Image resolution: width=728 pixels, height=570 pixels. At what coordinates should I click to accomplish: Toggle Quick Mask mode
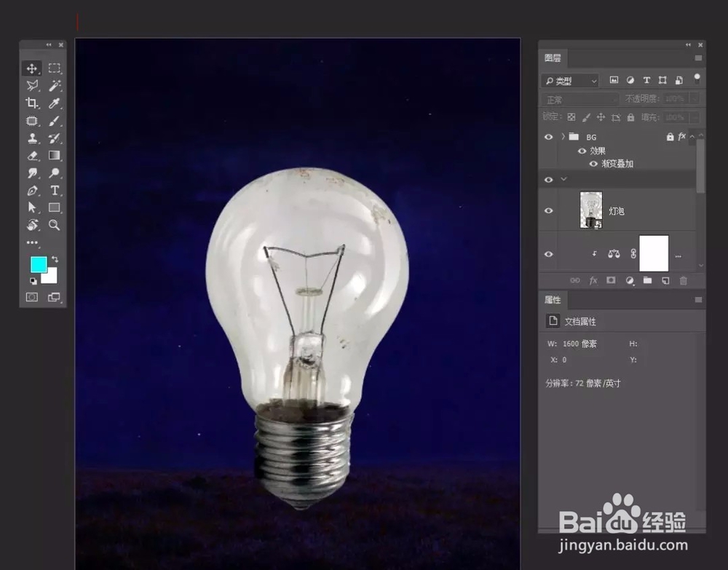tap(31, 297)
